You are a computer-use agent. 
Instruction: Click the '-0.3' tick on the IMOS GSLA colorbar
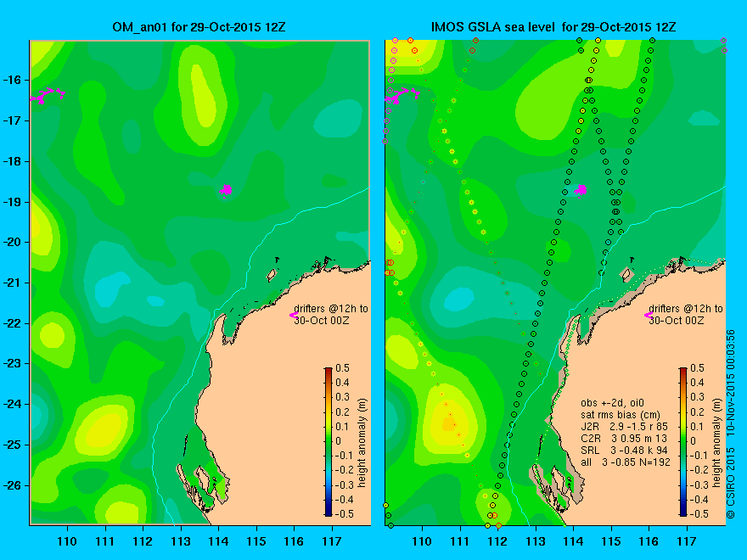pyautogui.click(x=699, y=485)
